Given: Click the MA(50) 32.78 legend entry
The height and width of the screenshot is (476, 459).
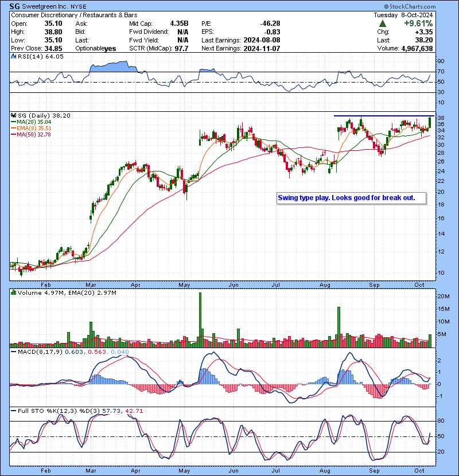Looking at the screenshot, I should [31, 134].
